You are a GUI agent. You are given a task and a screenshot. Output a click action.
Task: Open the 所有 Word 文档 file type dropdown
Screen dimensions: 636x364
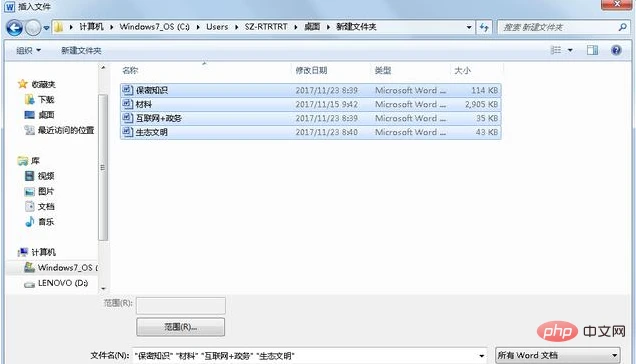click(x=558, y=355)
